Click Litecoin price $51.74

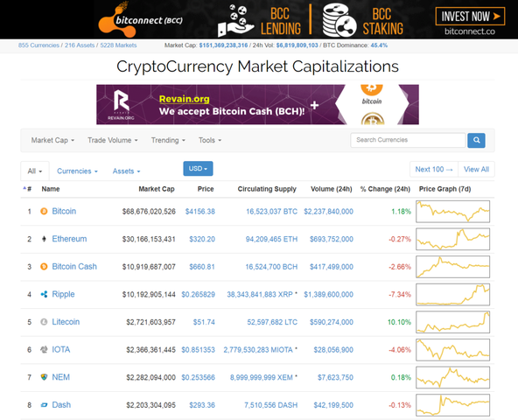point(204,322)
